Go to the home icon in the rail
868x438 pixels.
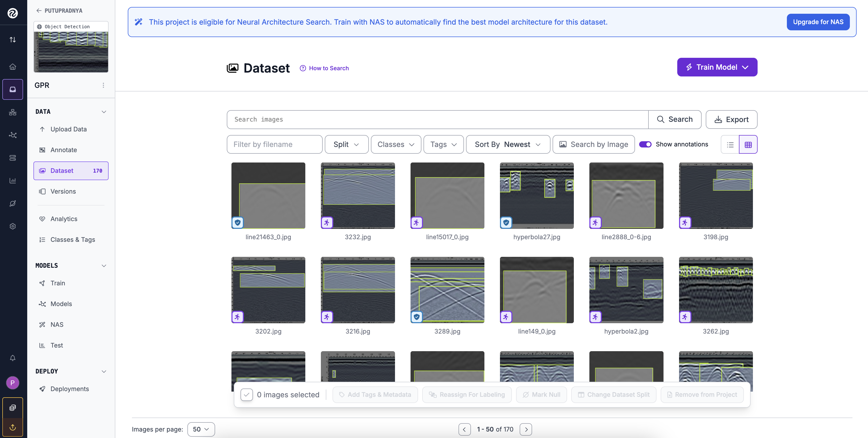[x=13, y=67]
